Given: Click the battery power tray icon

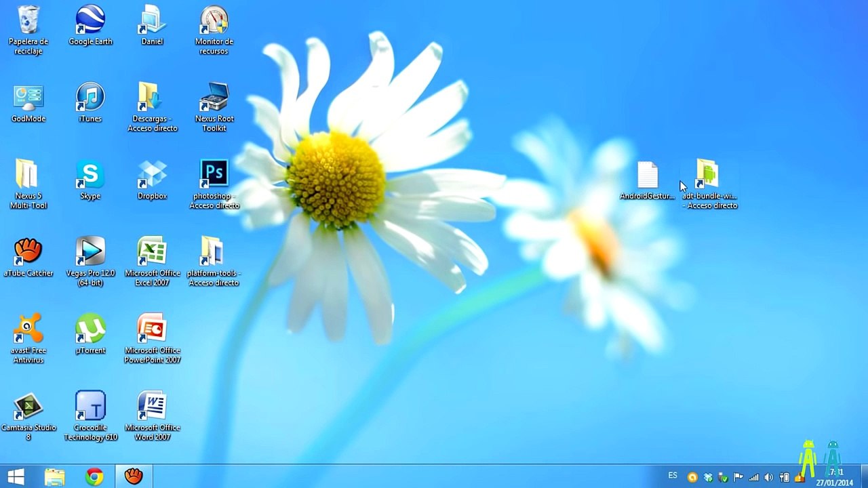Looking at the screenshot, I should click(x=784, y=478).
